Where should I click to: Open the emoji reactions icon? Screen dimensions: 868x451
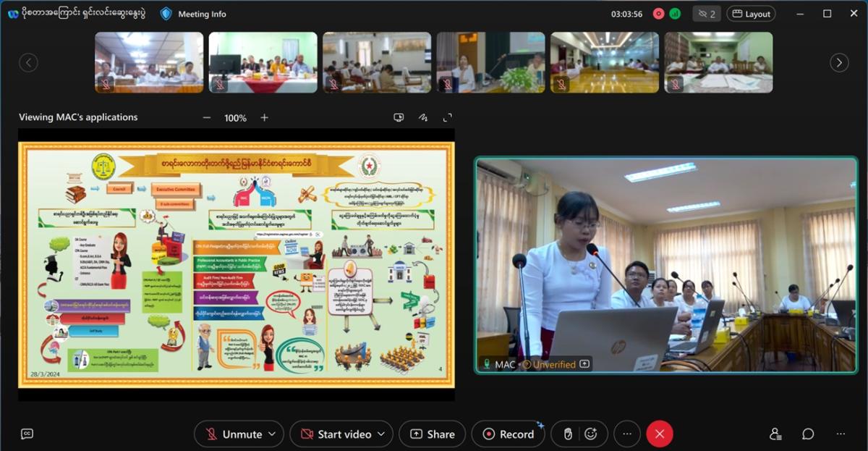[x=591, y=434]
